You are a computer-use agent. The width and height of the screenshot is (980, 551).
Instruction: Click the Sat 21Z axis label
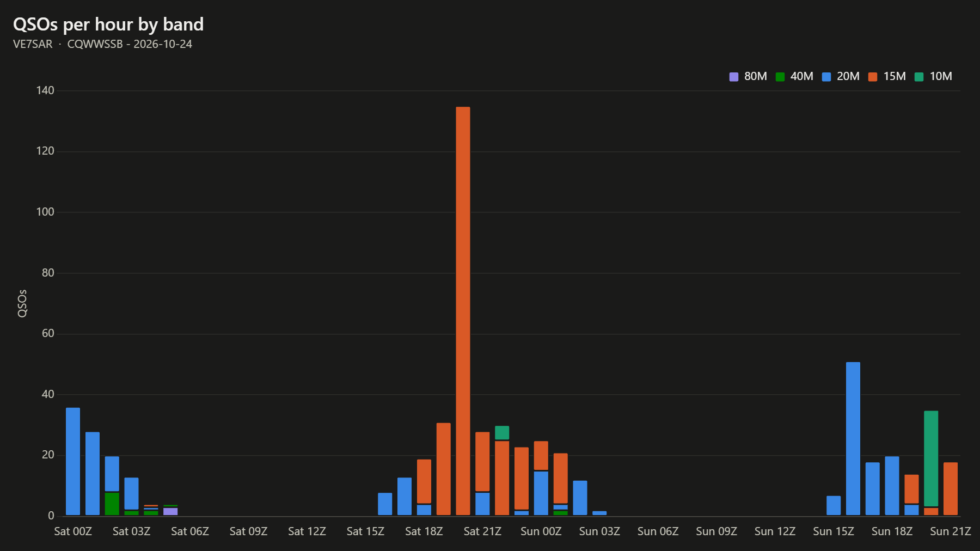point(482,531)
